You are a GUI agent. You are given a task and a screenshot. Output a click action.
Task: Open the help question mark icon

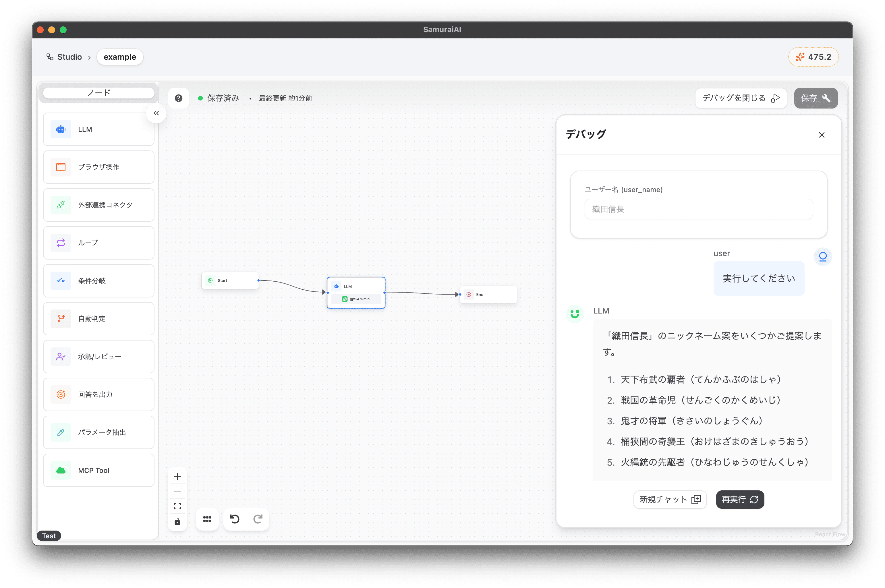tap(179, 98)
